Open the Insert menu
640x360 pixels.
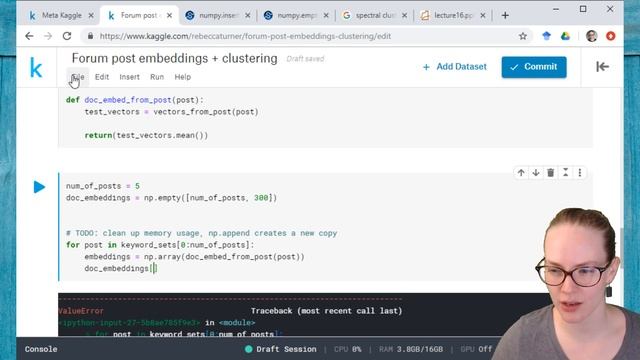pyautogui.click(x=129, y=77)
